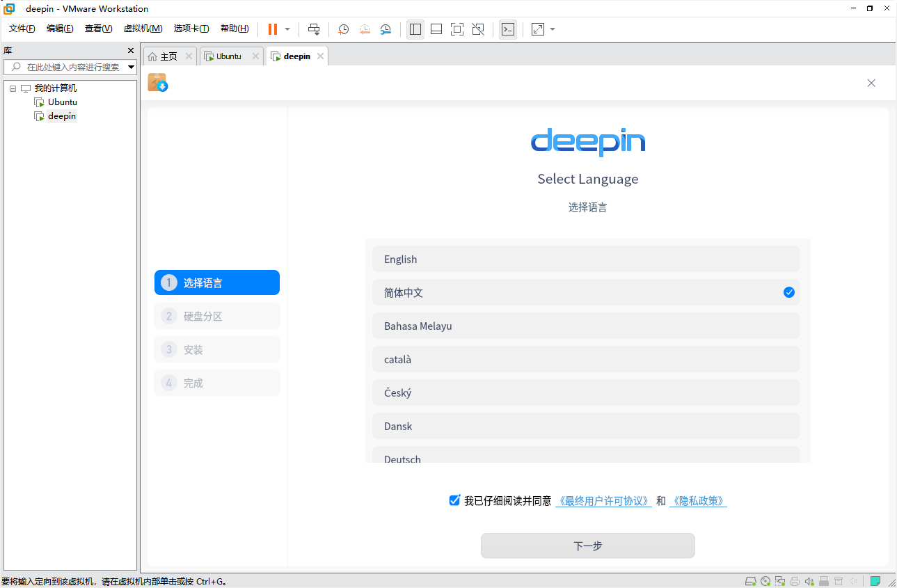Click the Unity mode toolbar icon

point(478,29)
